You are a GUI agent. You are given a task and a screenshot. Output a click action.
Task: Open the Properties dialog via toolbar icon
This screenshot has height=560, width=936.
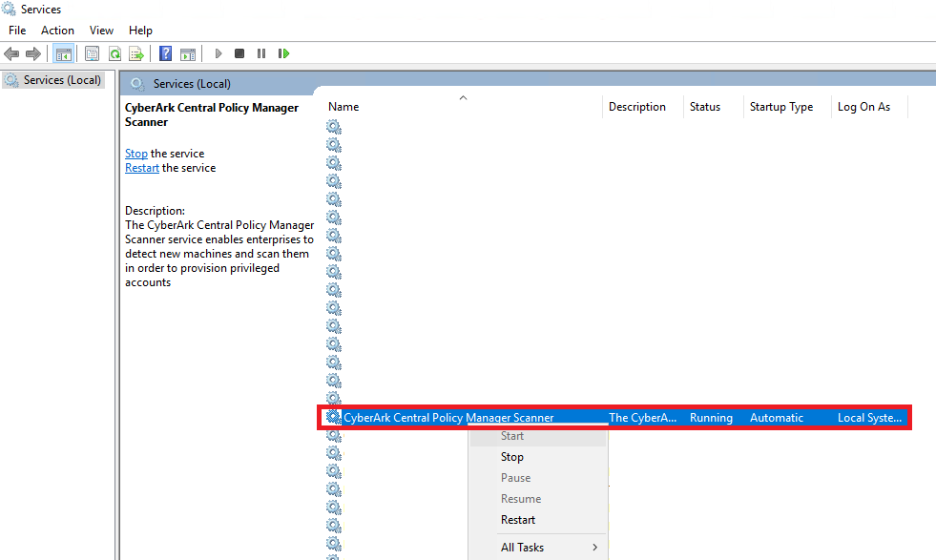91,52
